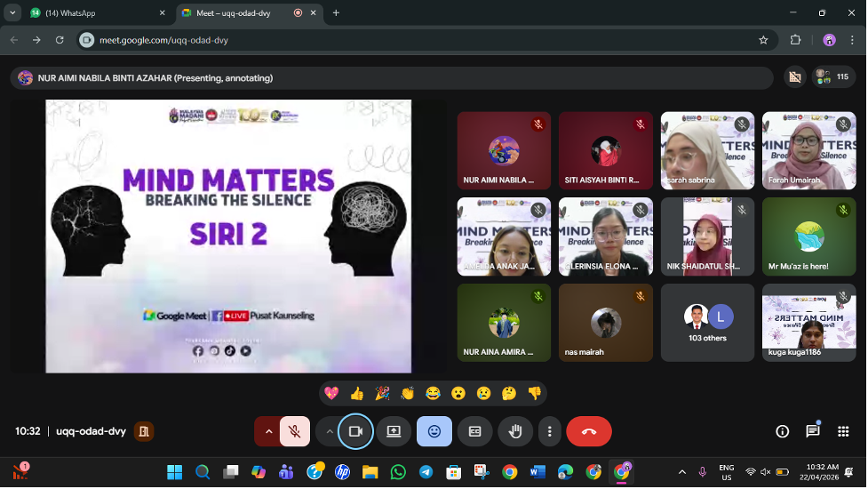Toggle the camera on or off
The image size is (868, 489).
pyautogui.click(x=355, y=431)
